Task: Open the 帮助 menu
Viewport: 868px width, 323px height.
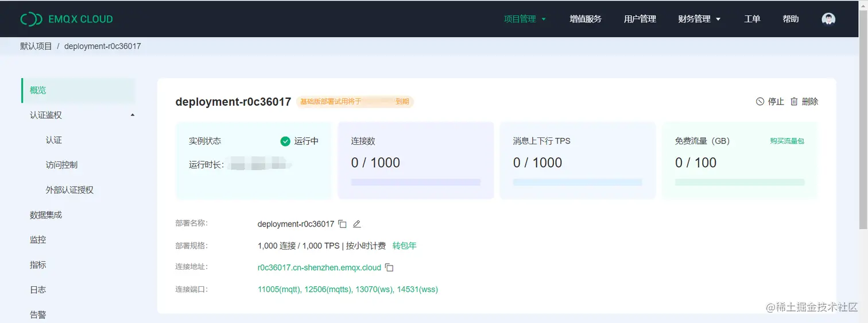Action: (x=790, y=19)
